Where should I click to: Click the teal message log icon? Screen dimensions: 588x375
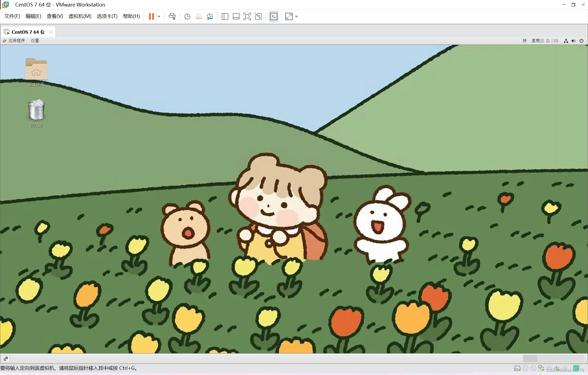click(x=576, y=368)
